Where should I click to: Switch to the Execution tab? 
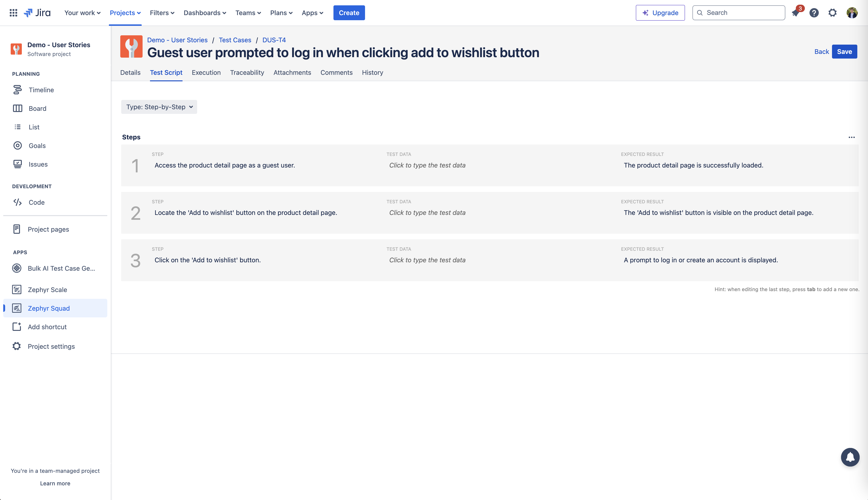tap(206, 72)
